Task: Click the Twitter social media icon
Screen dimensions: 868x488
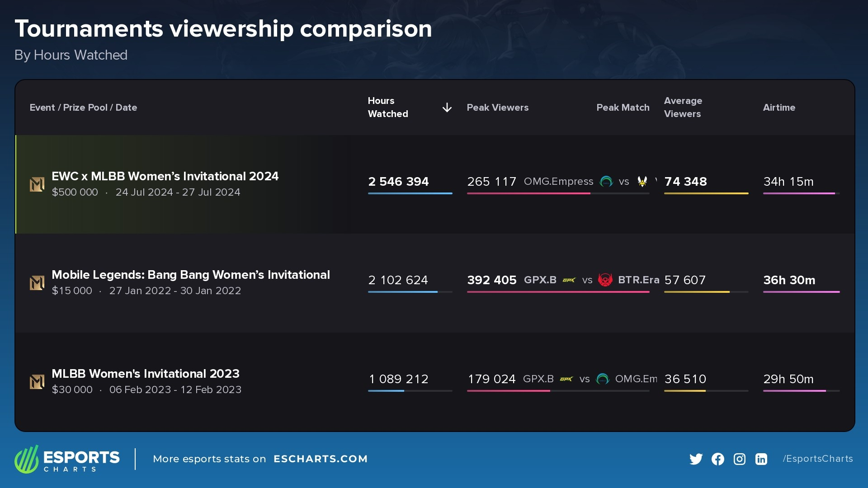Action: pos(696,459)
